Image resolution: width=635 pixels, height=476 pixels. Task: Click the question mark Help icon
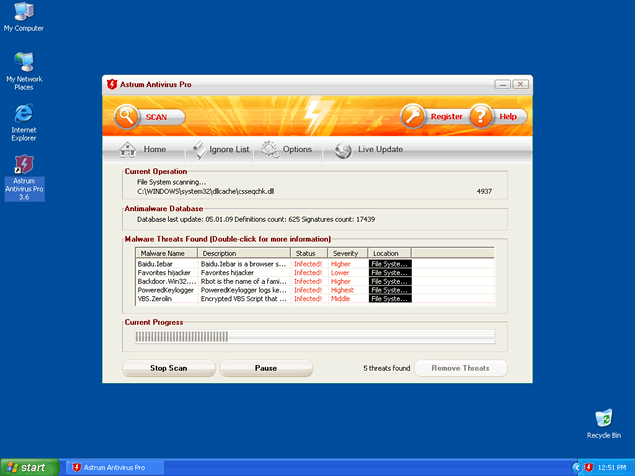click(483, 116)
